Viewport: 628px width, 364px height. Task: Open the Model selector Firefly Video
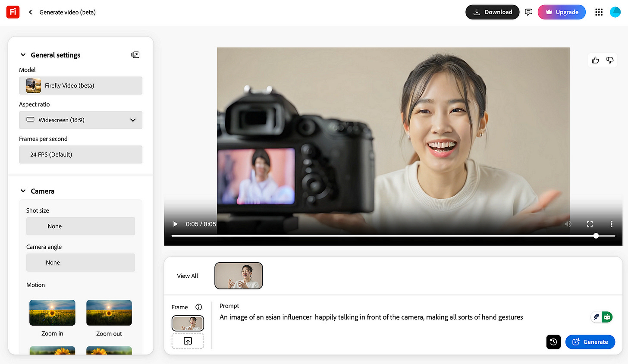(81, 85)
